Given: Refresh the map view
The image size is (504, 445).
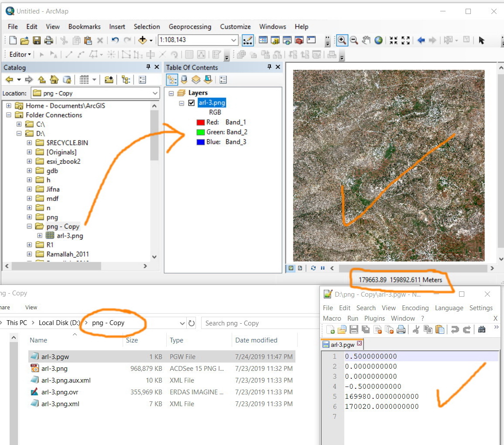Looking at the screenshot, I should point(313,268).
